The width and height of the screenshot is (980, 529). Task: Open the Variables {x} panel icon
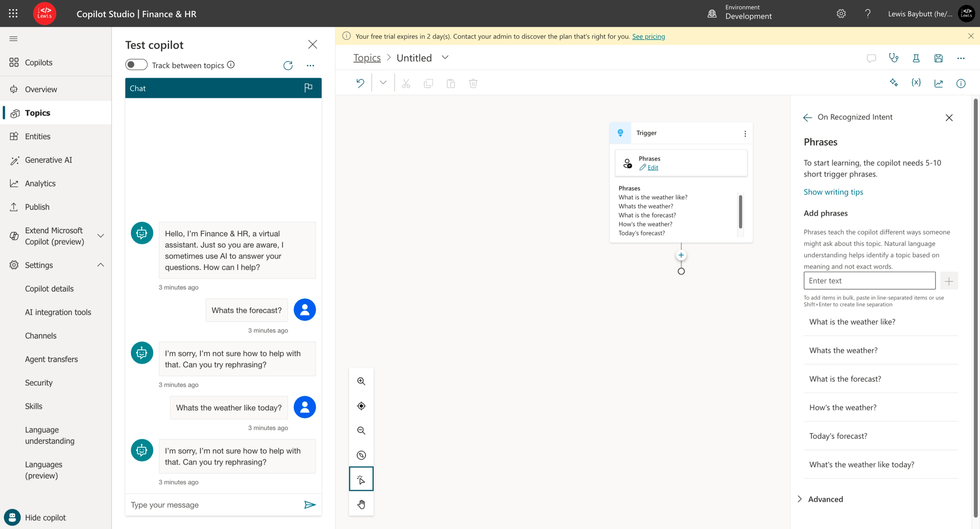point(916,83)
